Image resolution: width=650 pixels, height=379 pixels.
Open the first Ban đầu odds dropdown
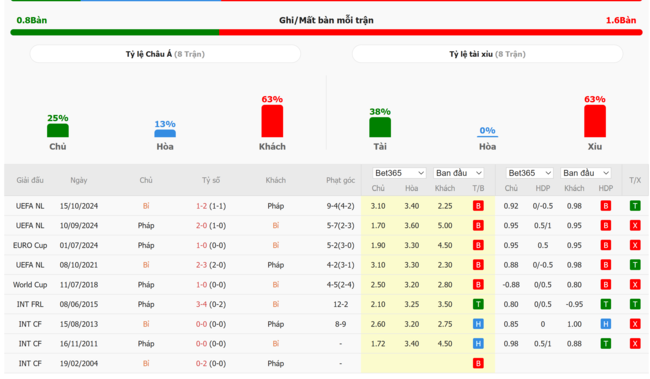pyautogui.click(x=458, y=173)
